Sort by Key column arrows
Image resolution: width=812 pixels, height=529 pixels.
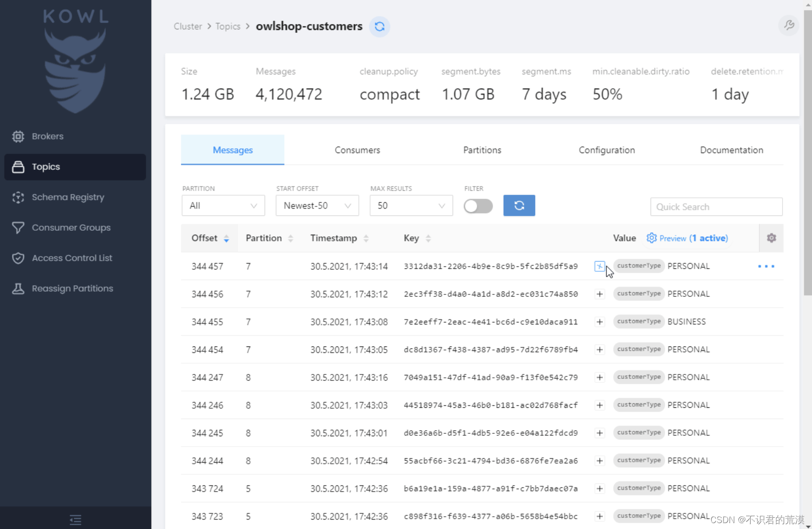tap(428, 238)
